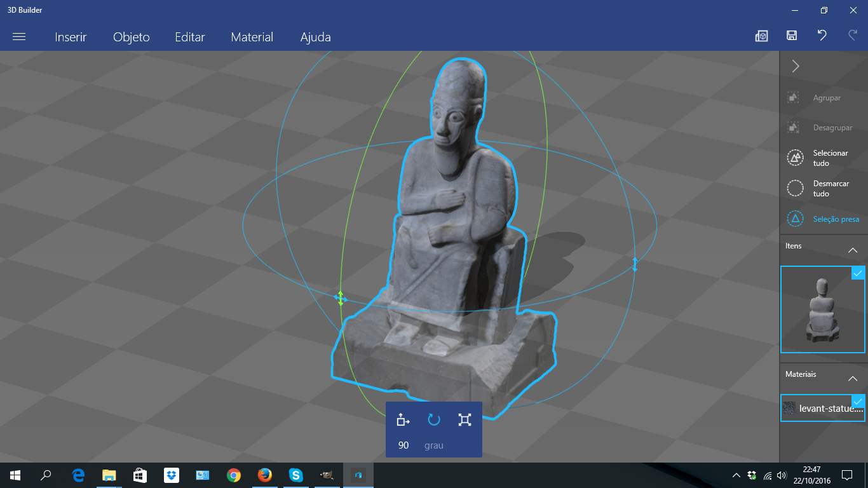Viewport: 868px width, 488px height.
Task: Undo the last action
Action: (822, 36)
